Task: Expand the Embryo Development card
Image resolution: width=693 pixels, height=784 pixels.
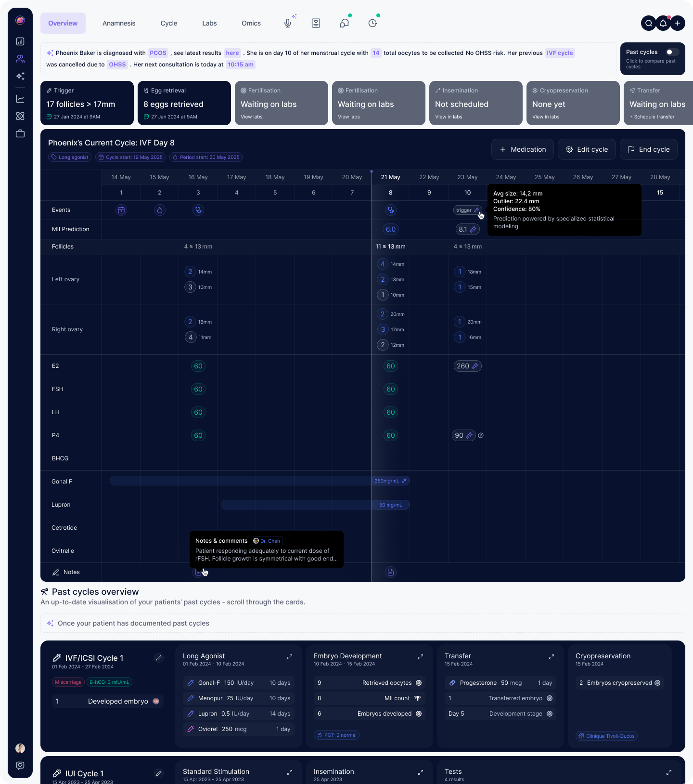Action: pyautogui.click(x=421, y=657)
